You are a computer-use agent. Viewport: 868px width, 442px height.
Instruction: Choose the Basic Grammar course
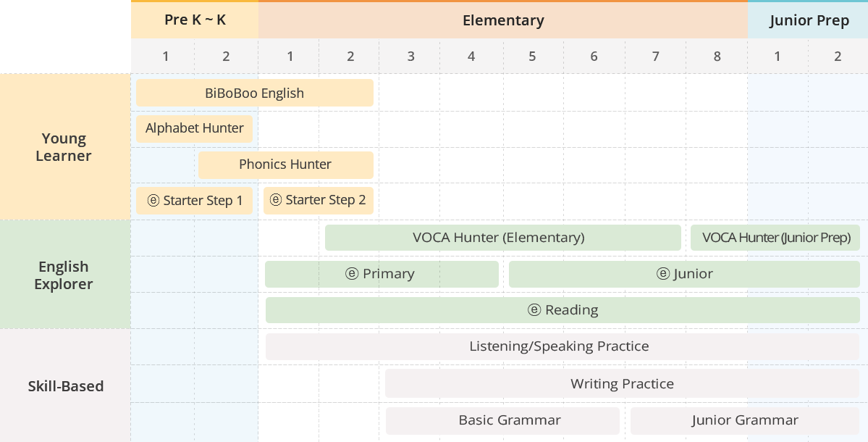(x=502, y=421)
